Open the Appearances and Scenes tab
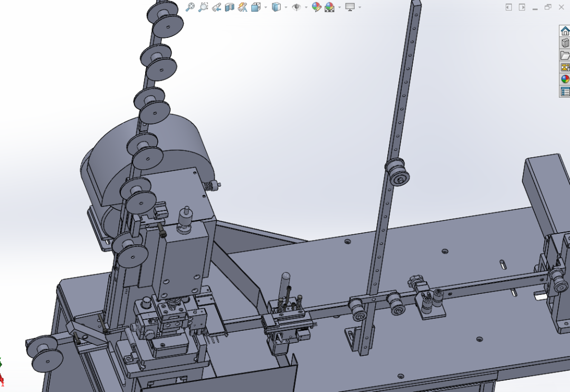The width and height of the screenshot is (570, 392). pyautogui.click(x=565, y=79)
